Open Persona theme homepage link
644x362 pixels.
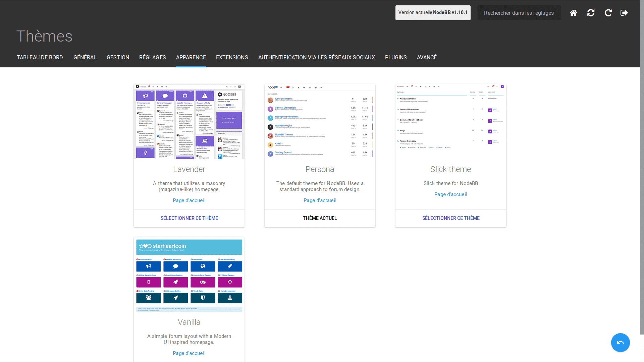pos(320,200)
